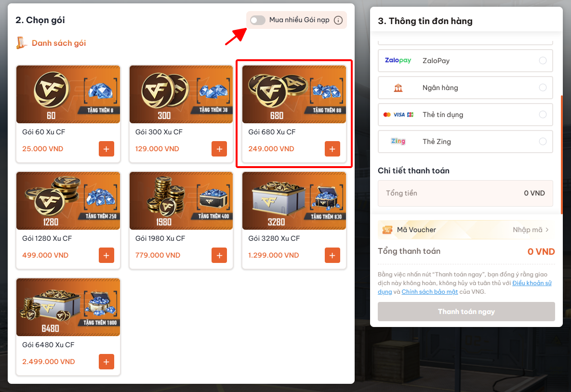
Task: Open the Điều khoản sử dụng link
Action: 531,283
